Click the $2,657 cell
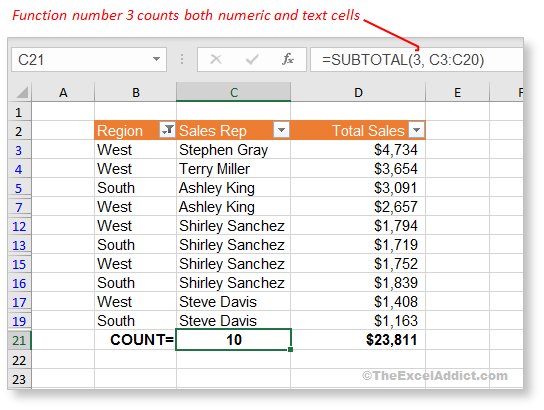 pos(358,207)
